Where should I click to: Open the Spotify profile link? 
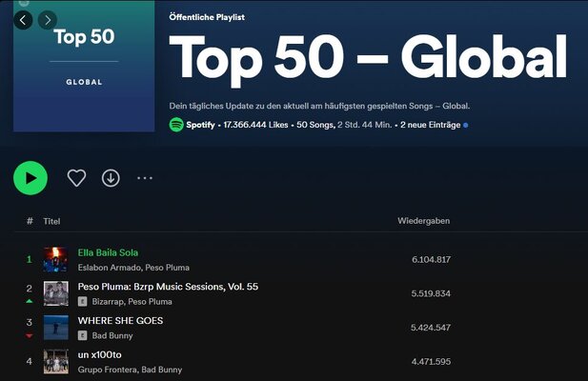(200, 125)
